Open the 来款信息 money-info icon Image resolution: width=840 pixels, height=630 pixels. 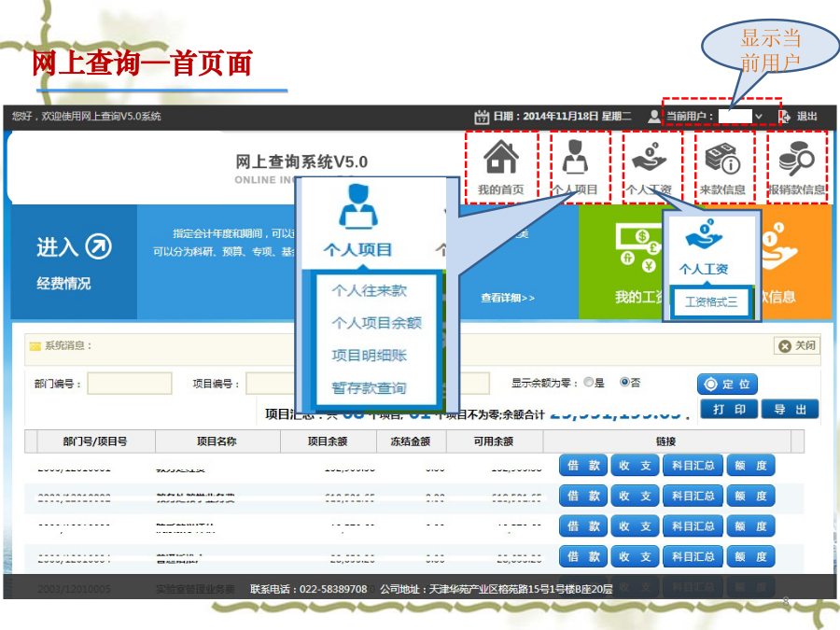(722, 158)
